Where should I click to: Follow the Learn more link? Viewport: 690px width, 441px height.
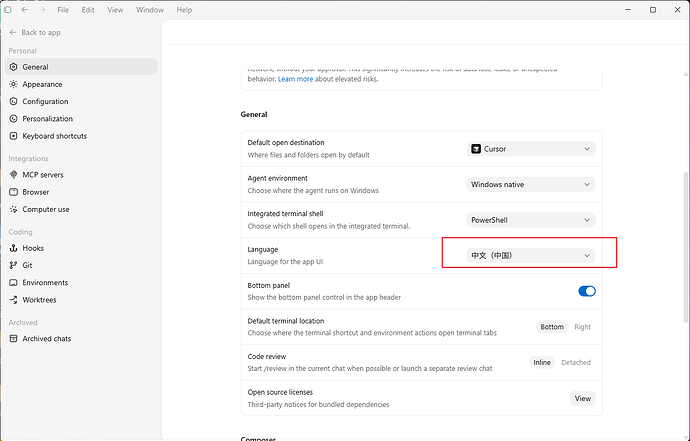295,79
